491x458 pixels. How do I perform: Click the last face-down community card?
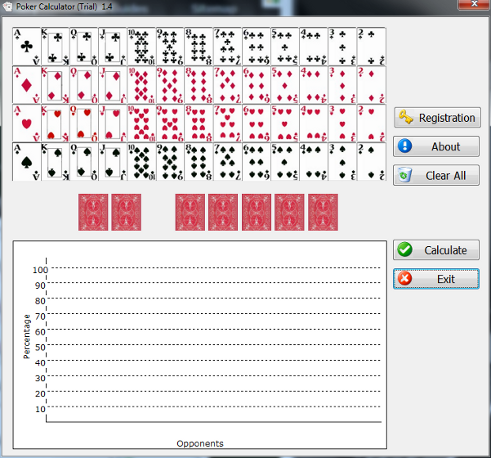(323, 212)
